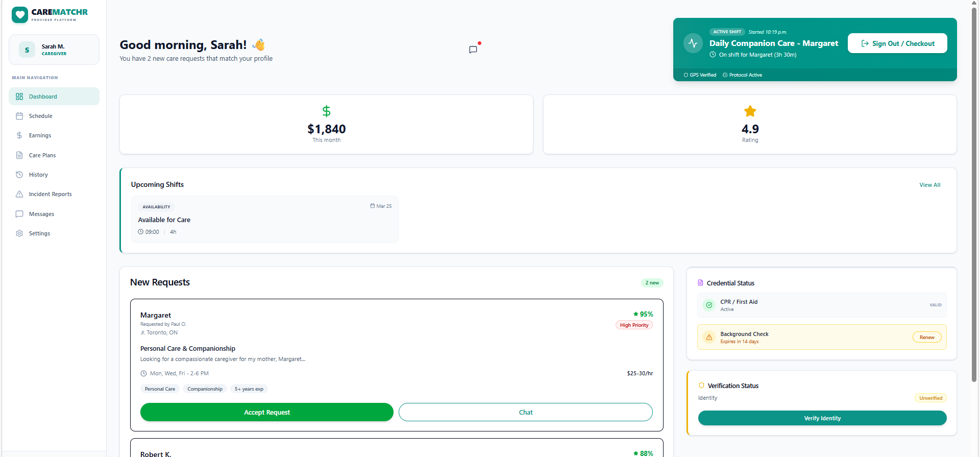Click the Verification Status shield icon
This screenshot has width=980, height=457.
701,386
